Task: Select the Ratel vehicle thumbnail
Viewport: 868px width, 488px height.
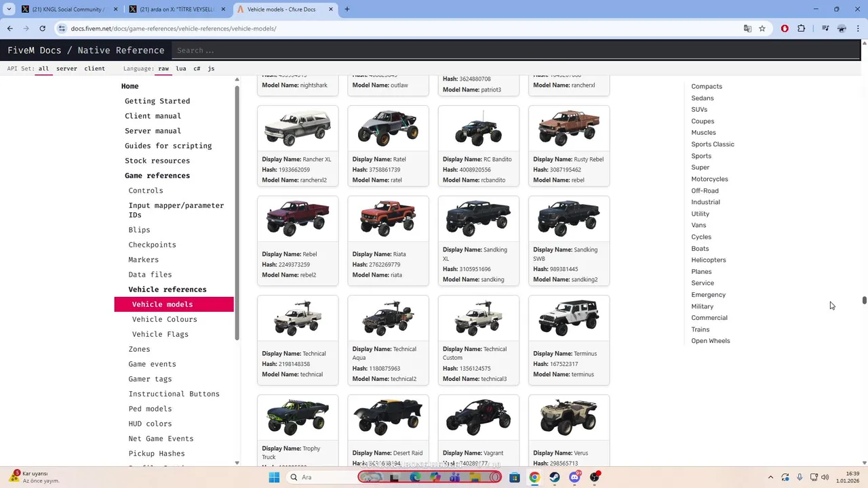Action: tap(388, 127)
